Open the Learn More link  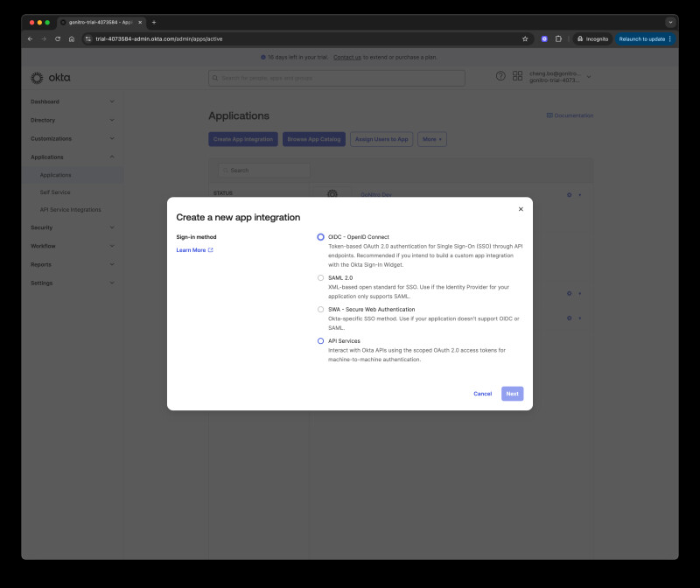pos(194,250)
